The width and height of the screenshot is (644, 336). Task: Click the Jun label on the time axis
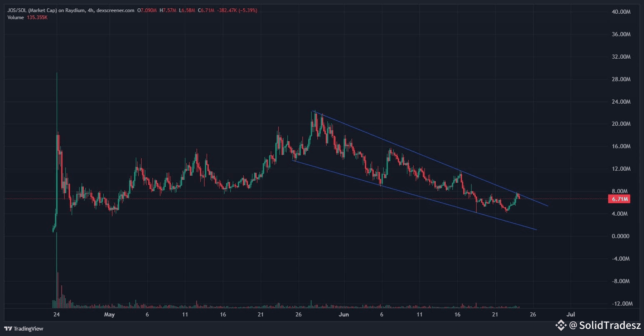(x=344, y=314)
